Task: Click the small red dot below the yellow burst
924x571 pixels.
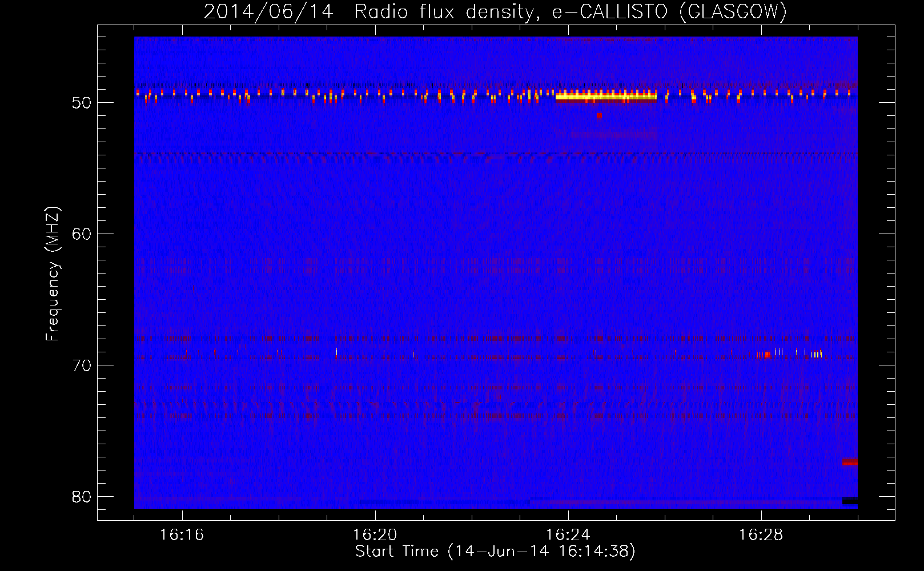Action: coord(599,115)
